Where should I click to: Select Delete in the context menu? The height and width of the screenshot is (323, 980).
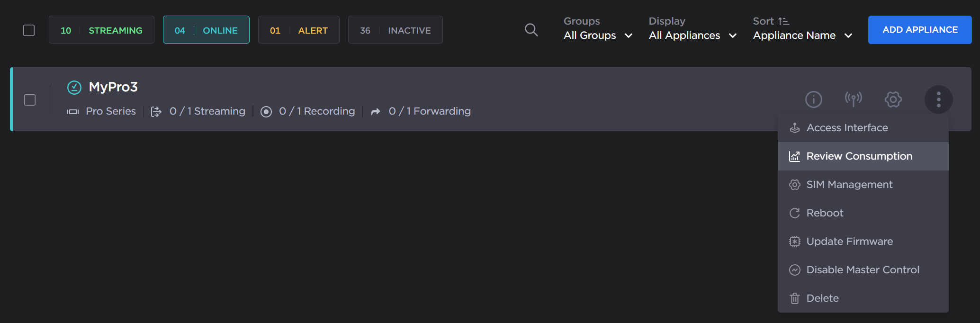coord(822,298)
